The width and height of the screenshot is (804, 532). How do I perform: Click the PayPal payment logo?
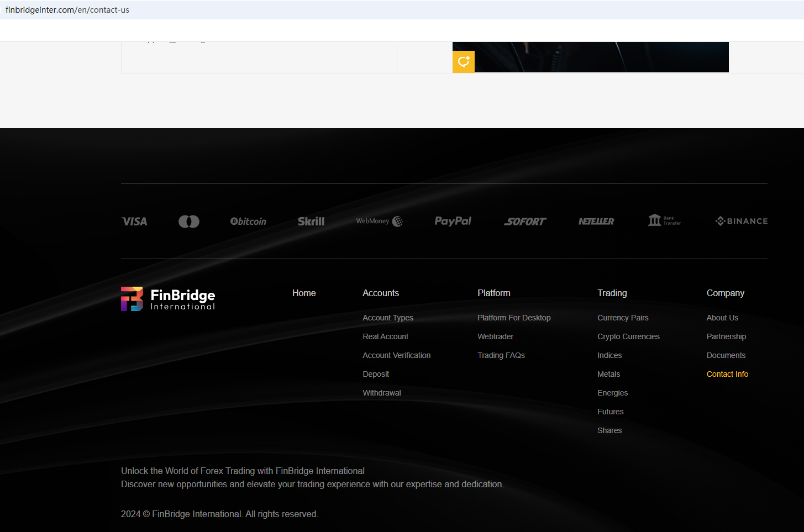(x=453, y=221)
